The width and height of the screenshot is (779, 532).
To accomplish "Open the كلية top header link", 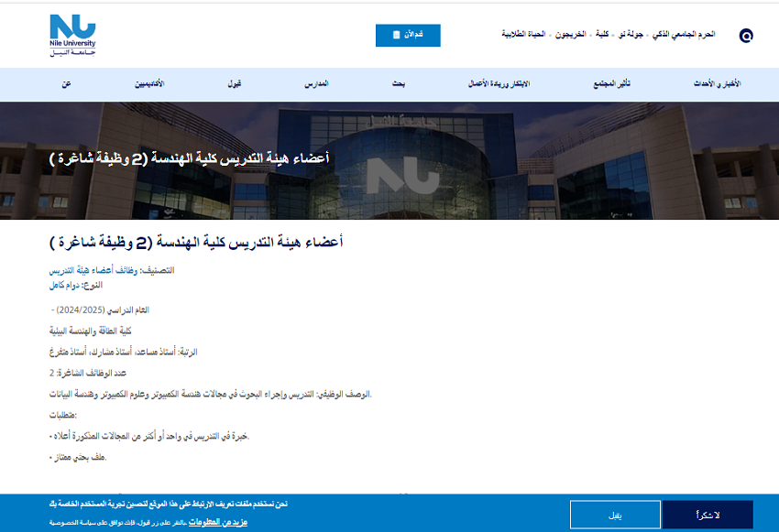I will pos(602,34).
